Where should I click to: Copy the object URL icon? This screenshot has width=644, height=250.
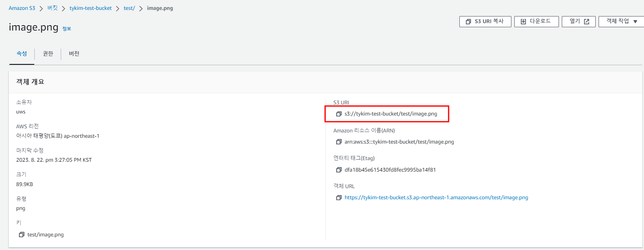pos(339,198)
